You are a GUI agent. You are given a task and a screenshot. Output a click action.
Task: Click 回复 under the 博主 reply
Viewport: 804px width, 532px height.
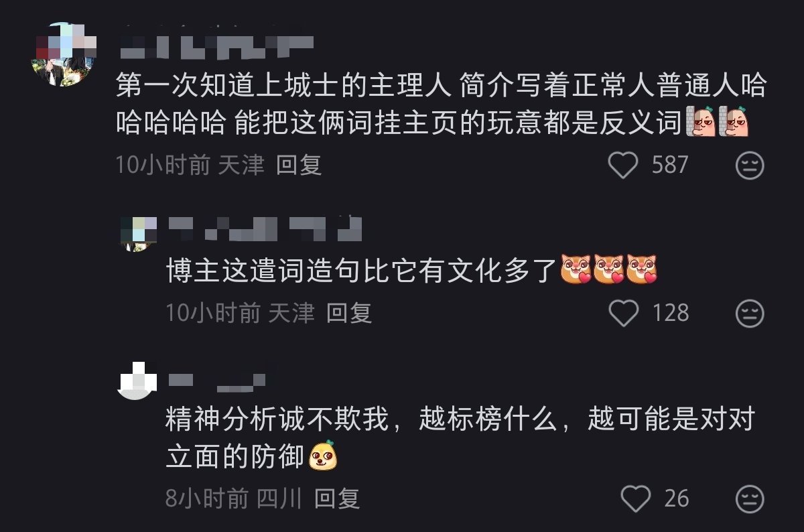pyautogui.click(x=349, y=313)
